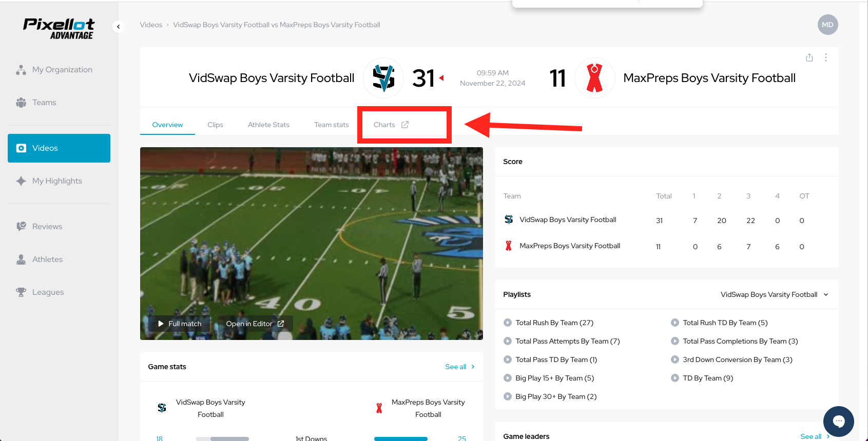Click the MD user avatar
The image size is (868, 441).
coord(827,25)
